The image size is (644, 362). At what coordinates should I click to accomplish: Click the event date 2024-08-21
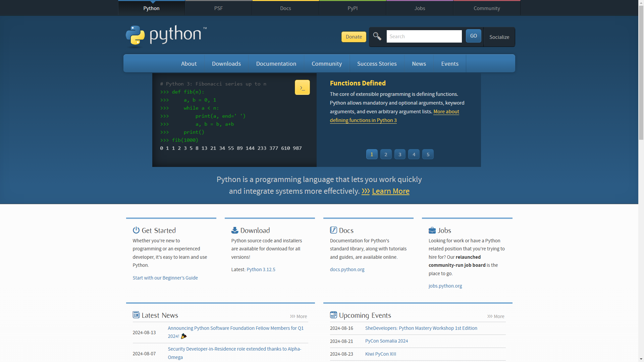point(341,341)
